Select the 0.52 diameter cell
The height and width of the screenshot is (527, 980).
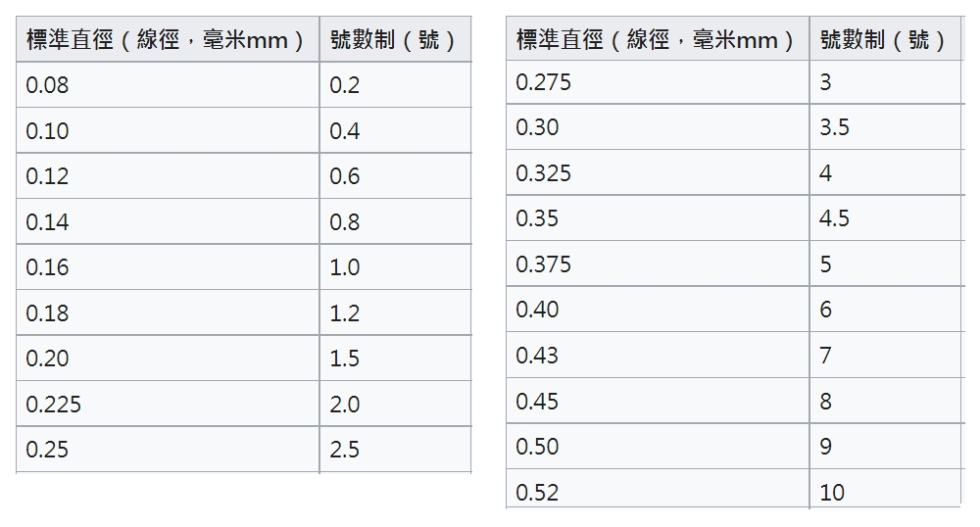[657, 492]
